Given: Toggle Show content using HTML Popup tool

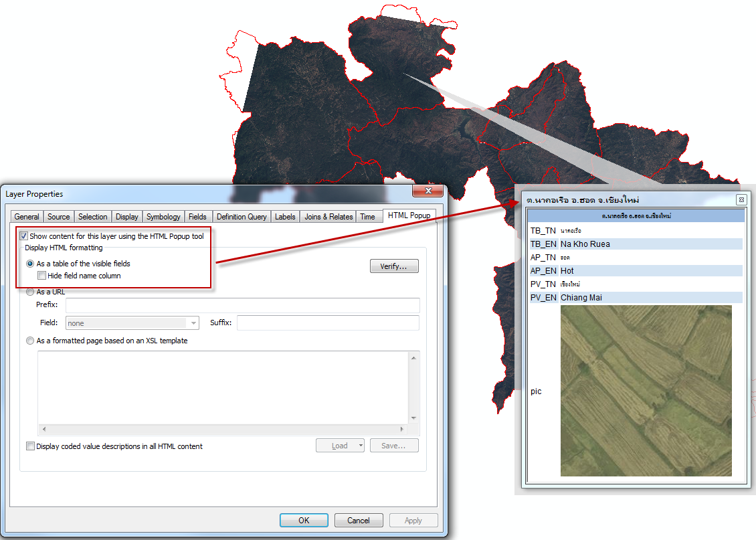Looking at the screenshot, I should coord(23,236).
